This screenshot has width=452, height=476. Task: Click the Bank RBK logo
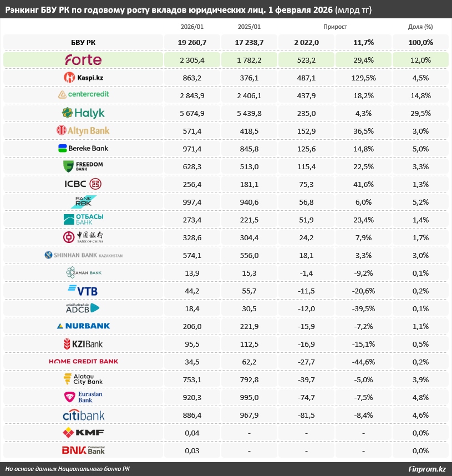(x=83, y=202)
